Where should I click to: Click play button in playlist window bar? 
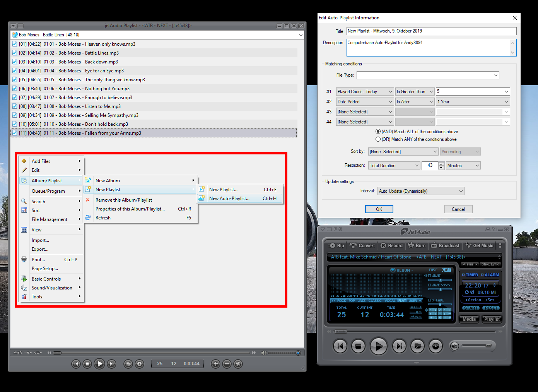[99, 364]
